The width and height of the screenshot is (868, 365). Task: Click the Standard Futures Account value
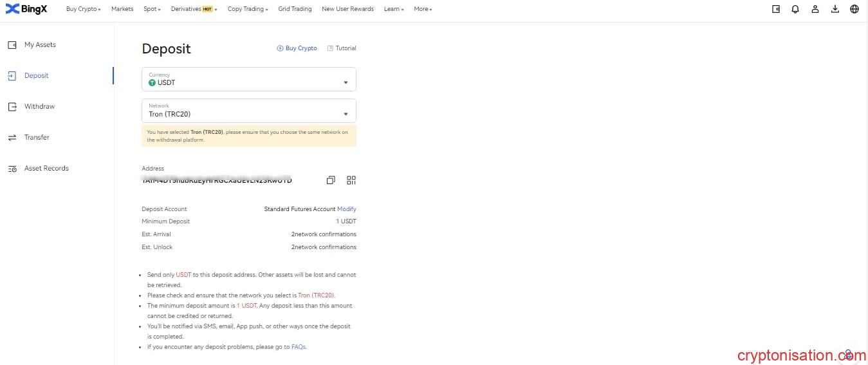tap(300, 209)
